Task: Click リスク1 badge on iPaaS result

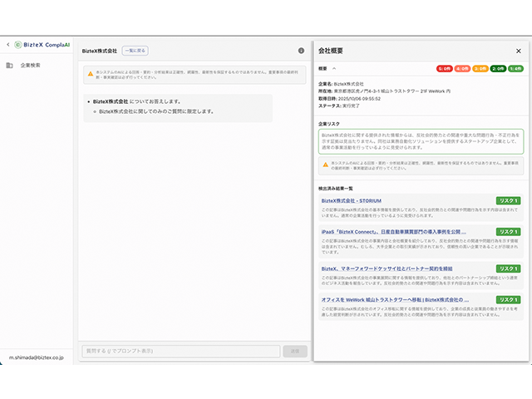Action: pyautogui.click(x=508, y=232)
